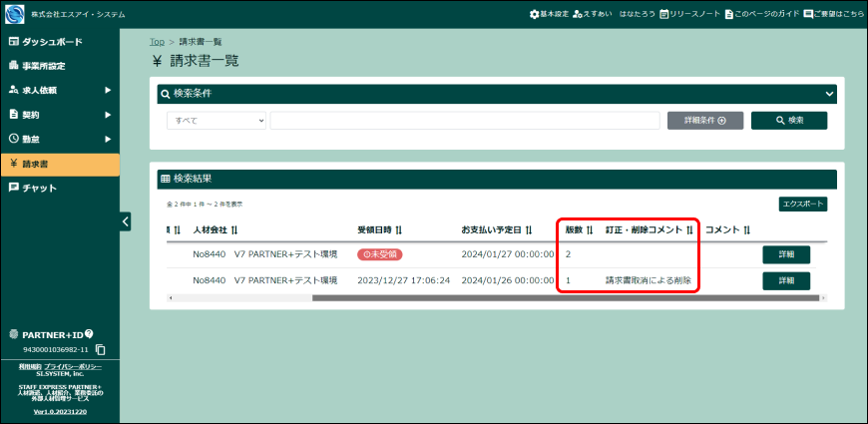Click the Ver1.0.20231220 version link
The image size is (868, 424).
[x=60, y=412]
